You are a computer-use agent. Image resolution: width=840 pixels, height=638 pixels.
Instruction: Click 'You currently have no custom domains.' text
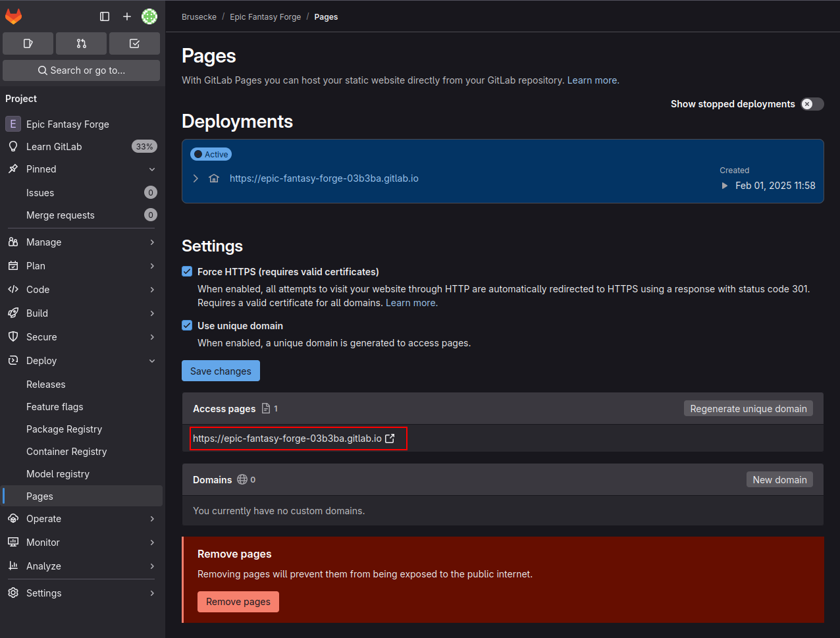278,511
